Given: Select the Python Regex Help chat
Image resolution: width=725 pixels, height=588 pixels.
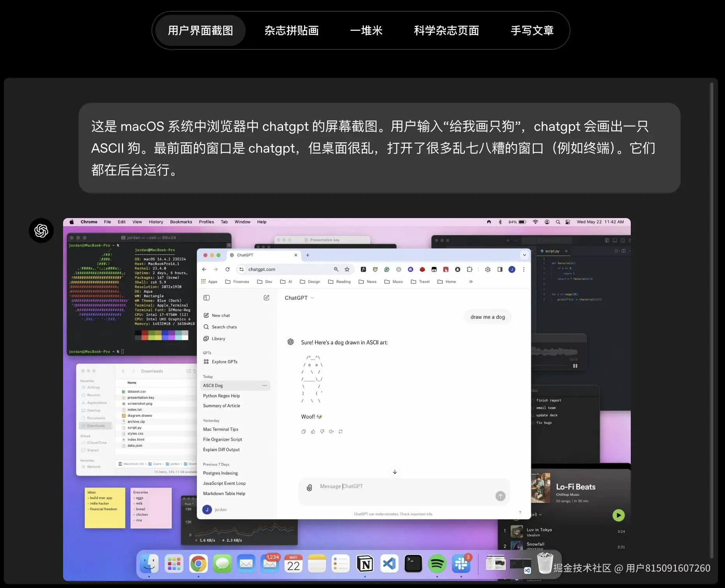Looking at the screenshot, I should tap(222, 396).
